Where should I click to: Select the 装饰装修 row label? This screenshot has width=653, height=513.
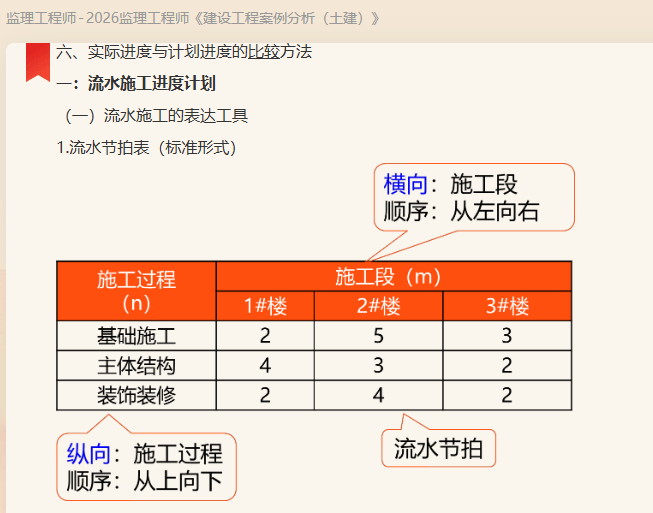coord(136,395)
